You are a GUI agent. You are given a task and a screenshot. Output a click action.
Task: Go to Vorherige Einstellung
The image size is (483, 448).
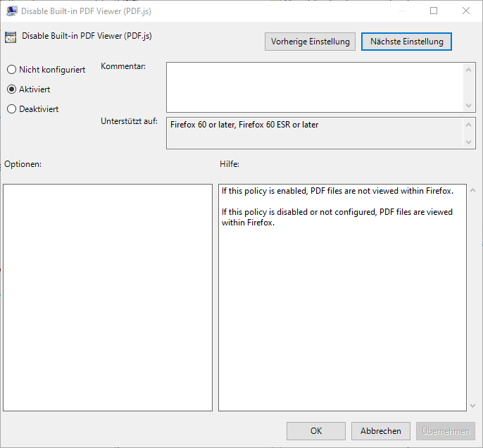click(x=310, y=42)
